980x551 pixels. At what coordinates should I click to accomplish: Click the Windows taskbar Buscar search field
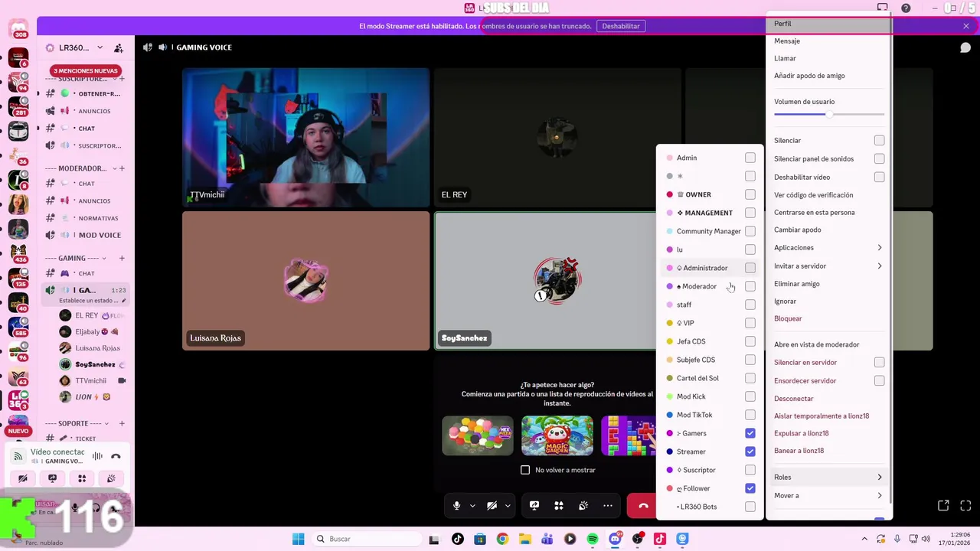[x=365, y=539]
